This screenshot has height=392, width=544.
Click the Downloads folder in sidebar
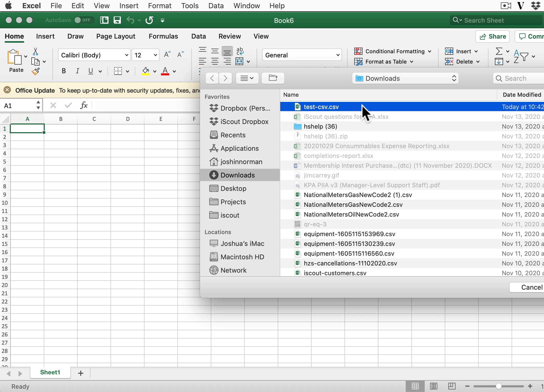237,175
